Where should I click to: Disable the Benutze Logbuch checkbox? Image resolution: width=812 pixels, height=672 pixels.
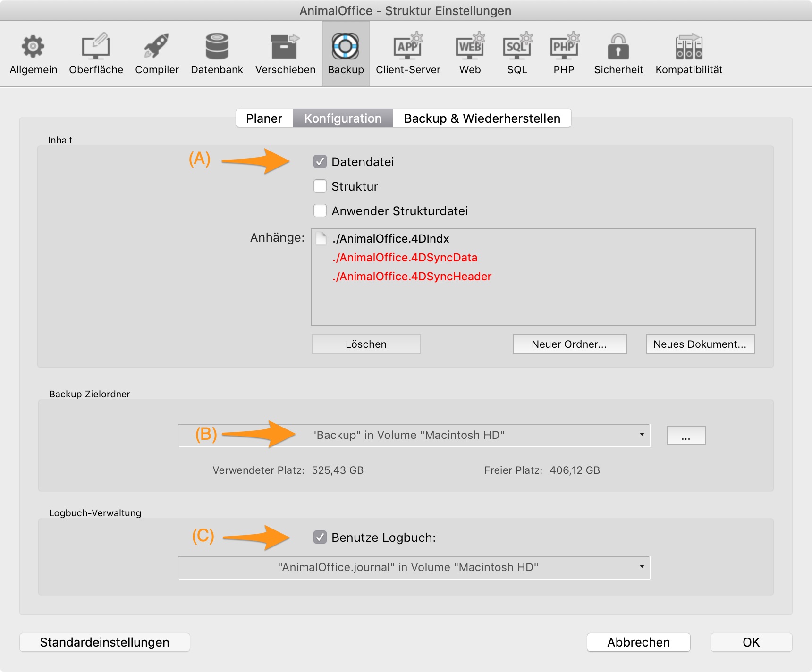point(320,538)
